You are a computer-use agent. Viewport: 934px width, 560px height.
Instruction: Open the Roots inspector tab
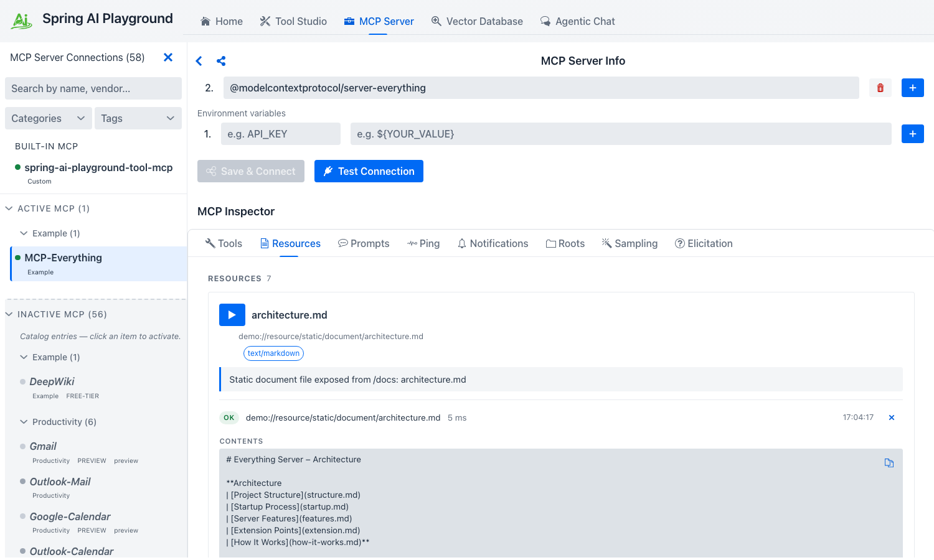coord(565,243)
